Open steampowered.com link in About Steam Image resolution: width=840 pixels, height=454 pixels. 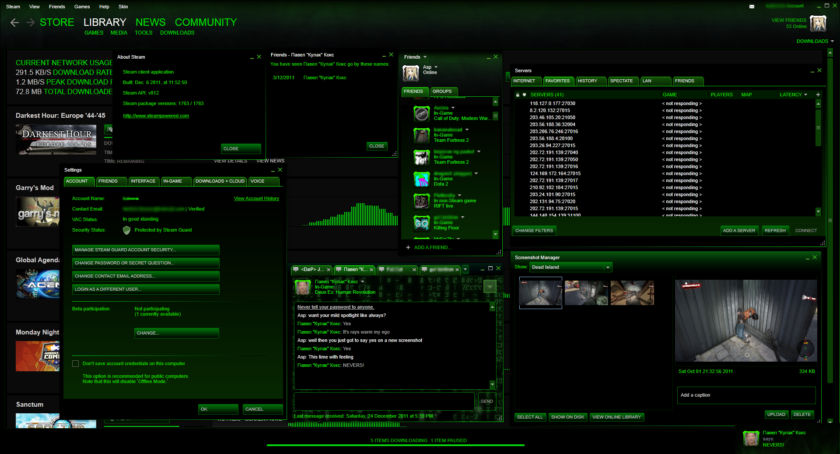pyautogui.click(x=156, y=116)
